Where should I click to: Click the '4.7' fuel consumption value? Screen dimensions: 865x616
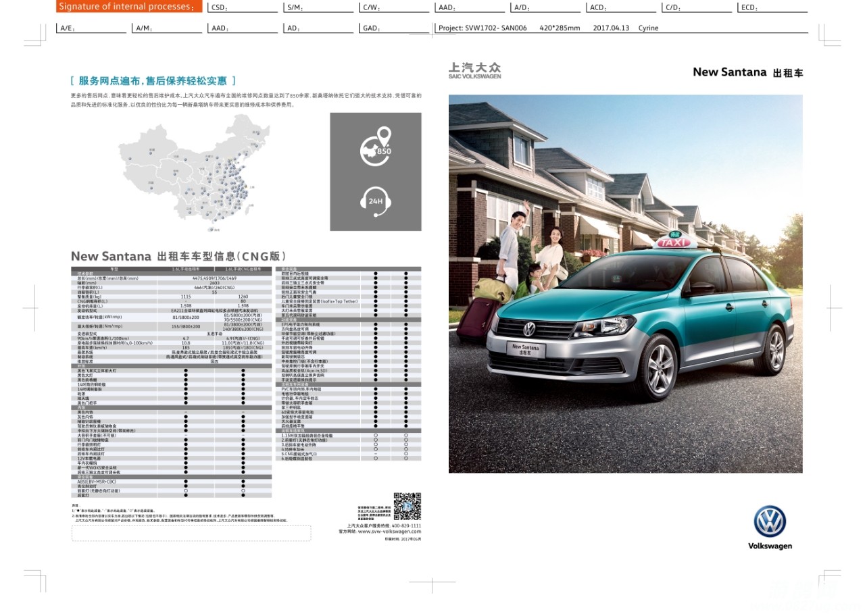click(186, 338)
